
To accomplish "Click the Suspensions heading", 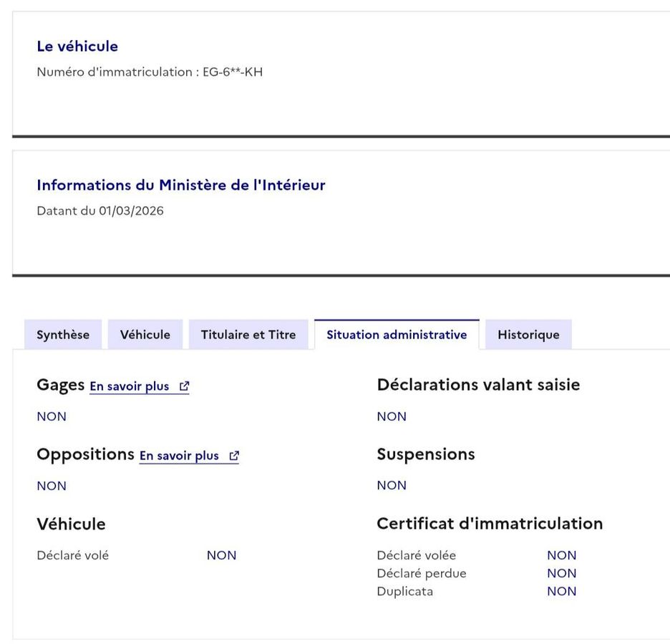I will tap(426, 454).
